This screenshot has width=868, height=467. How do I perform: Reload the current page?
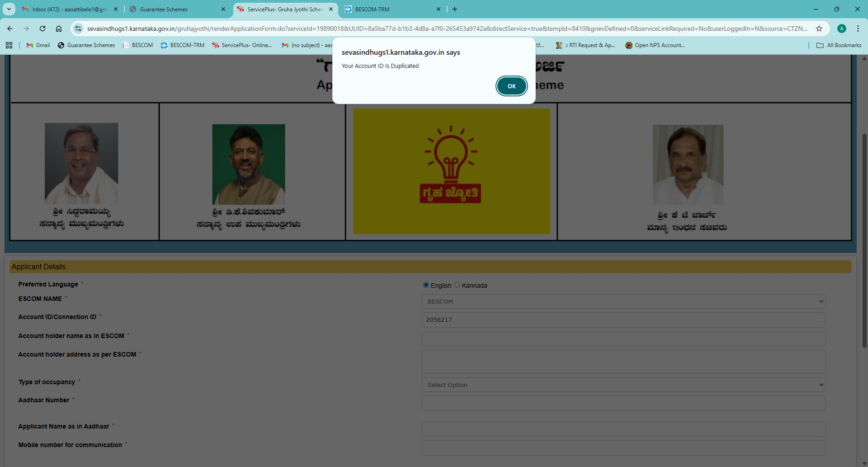pyautogui.click(x=42, y=29)
